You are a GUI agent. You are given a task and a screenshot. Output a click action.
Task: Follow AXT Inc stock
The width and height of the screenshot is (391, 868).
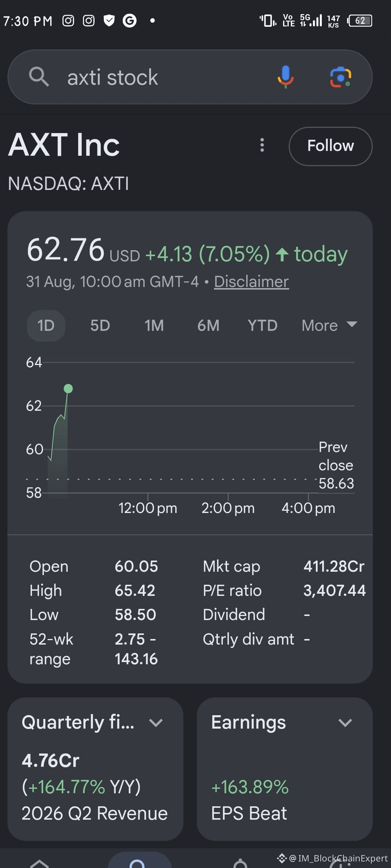tap(330, 146)
